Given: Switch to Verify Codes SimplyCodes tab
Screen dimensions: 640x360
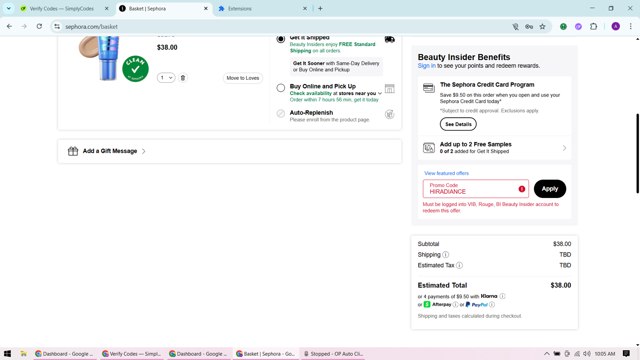Looking at the screenshot, I should tap(61, 9).
